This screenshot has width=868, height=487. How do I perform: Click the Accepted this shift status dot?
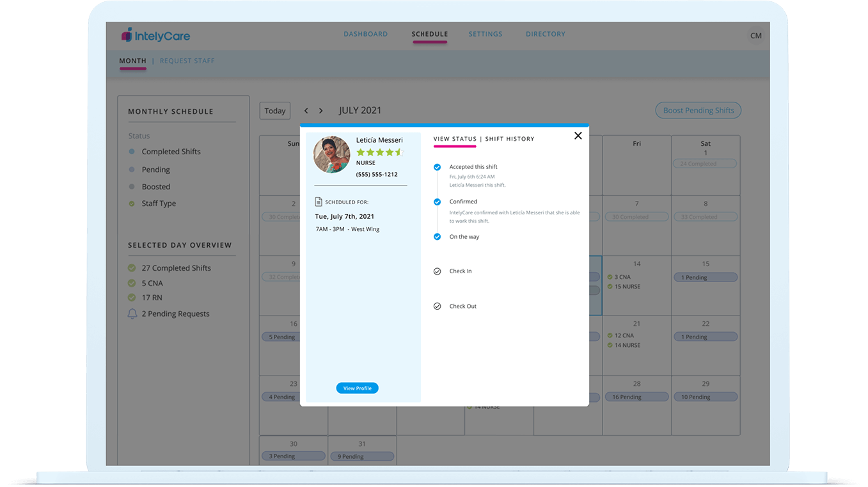coord(438,167)
